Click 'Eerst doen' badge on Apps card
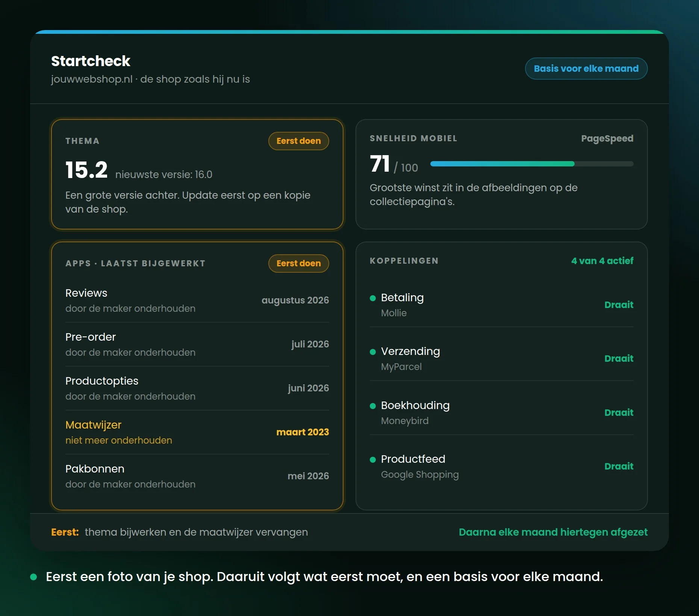 tap(298, 264)
